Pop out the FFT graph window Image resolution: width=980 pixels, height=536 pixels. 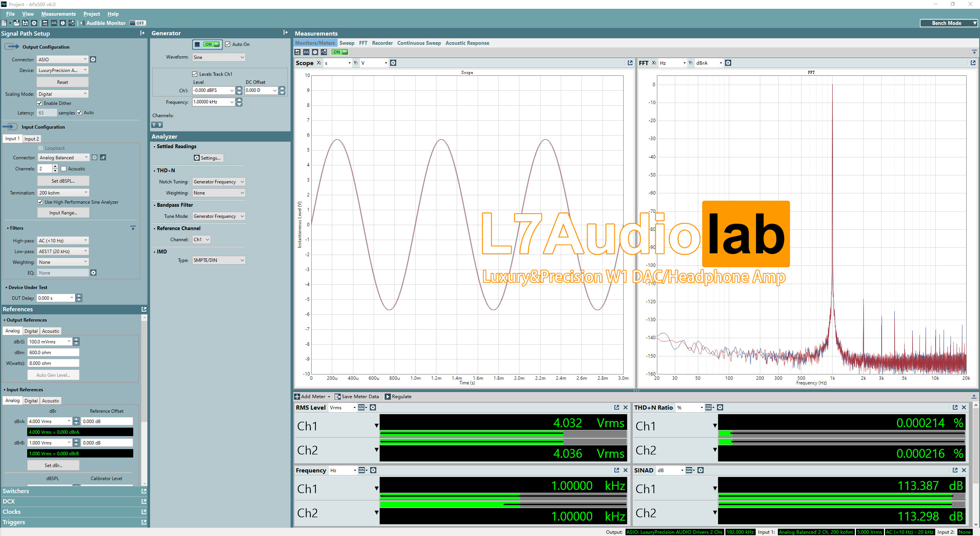click(973, 63)
